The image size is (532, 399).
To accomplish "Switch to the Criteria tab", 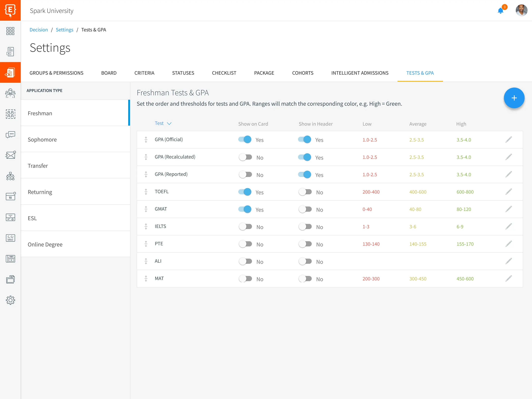I will (144, 73).
